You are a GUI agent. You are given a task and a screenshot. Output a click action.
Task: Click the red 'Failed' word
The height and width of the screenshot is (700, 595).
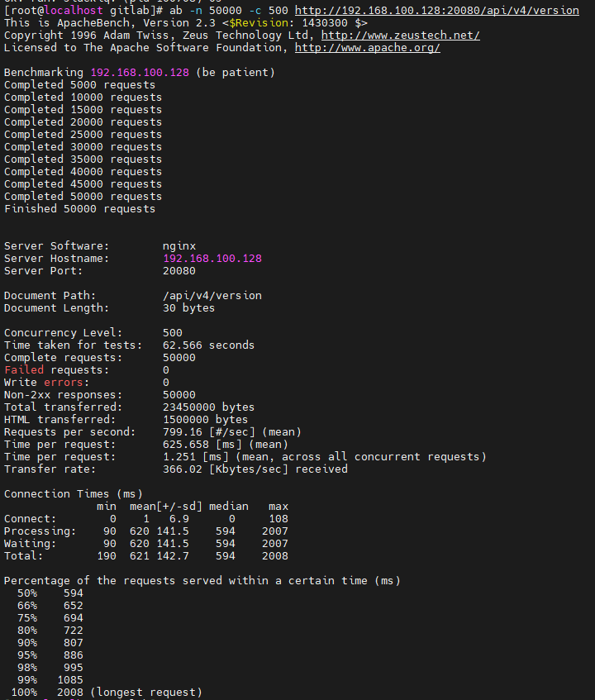[x=23, y=370]
